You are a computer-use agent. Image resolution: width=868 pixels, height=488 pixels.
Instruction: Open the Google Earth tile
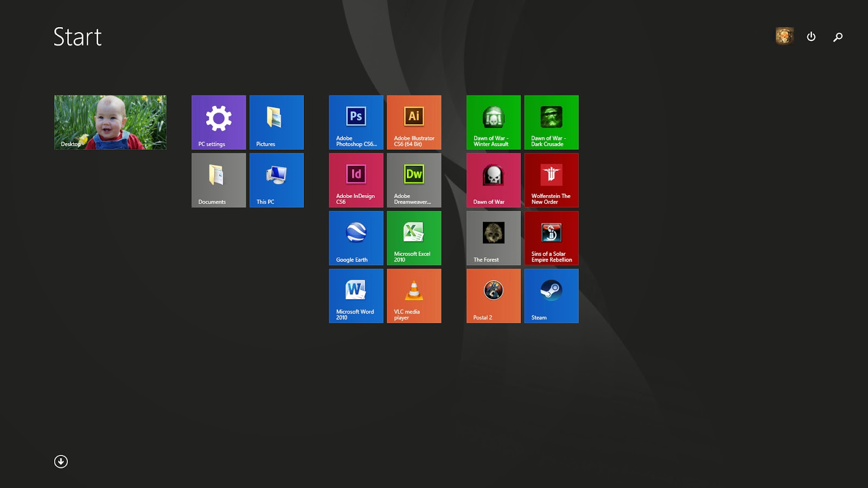(x=356, y=238)
